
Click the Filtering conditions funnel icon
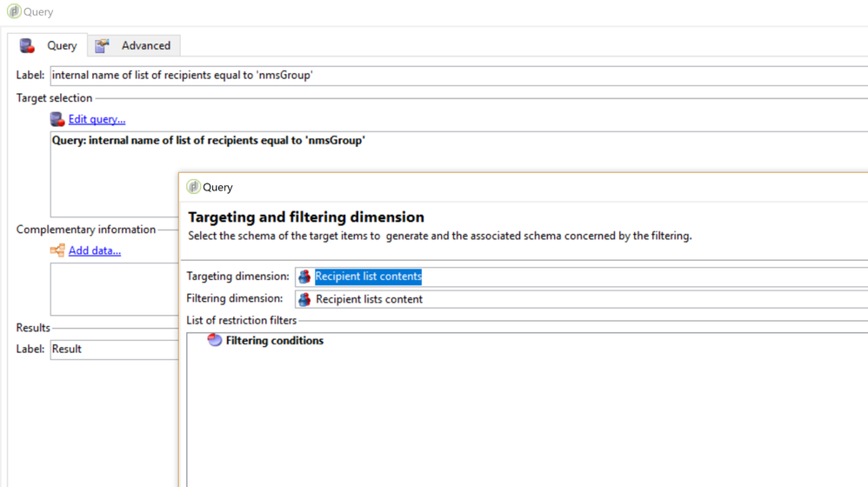coord(214,340)
